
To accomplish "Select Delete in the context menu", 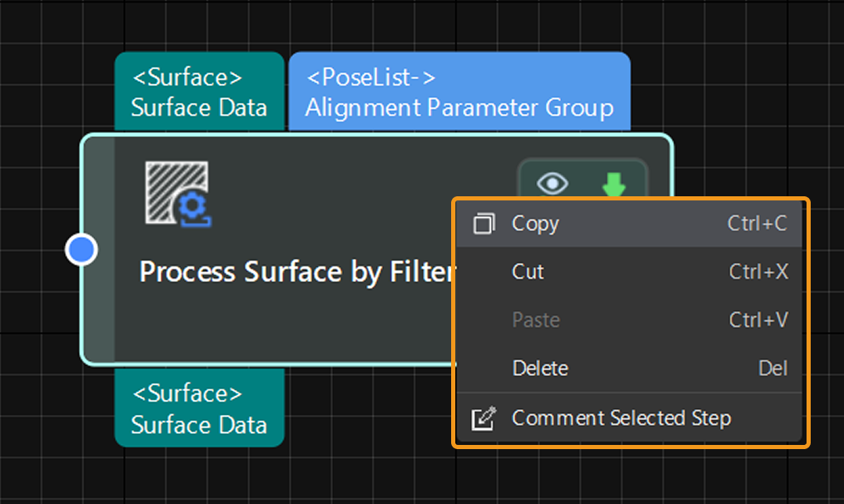I will coord(540,368).
